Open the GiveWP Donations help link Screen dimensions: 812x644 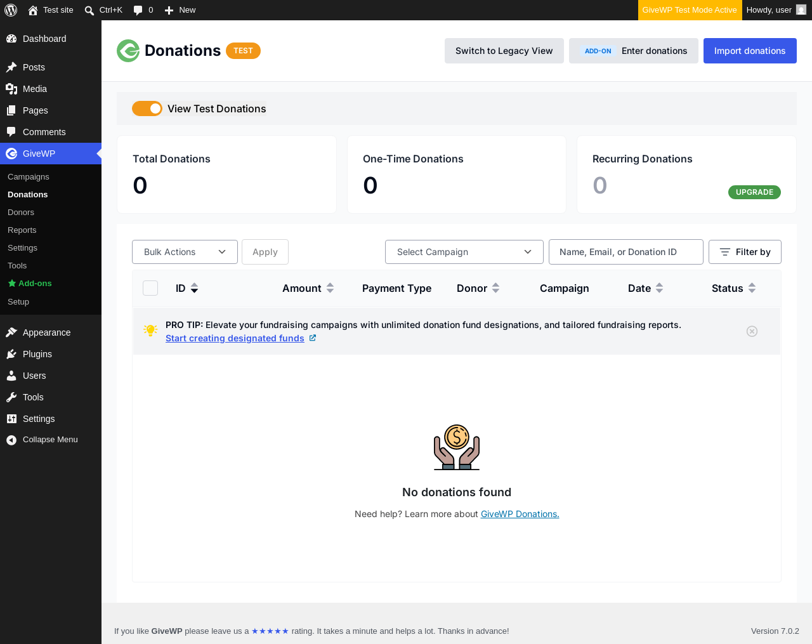[520, 514]
